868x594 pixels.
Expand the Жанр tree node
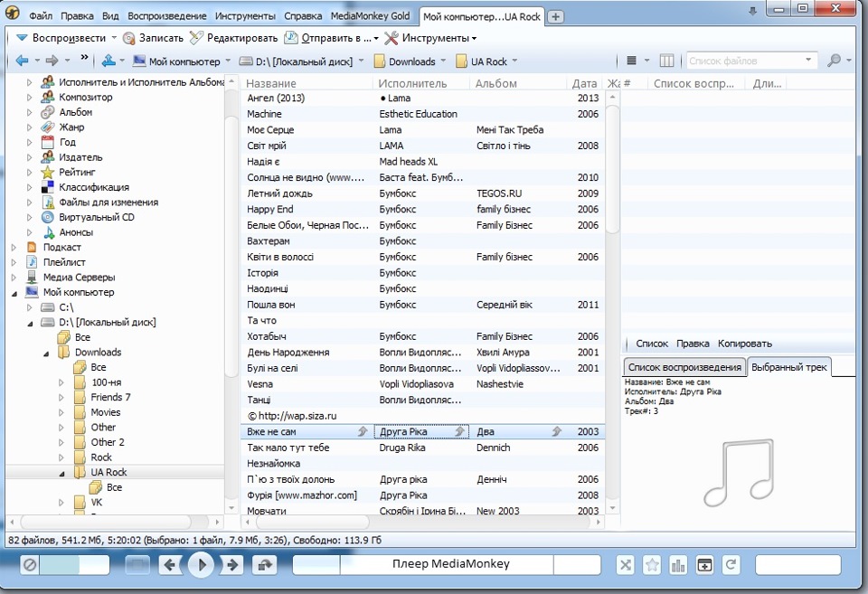29,127
